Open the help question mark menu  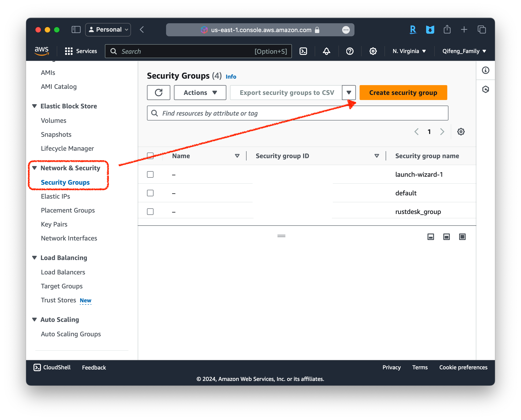click(x=350, y=51)
